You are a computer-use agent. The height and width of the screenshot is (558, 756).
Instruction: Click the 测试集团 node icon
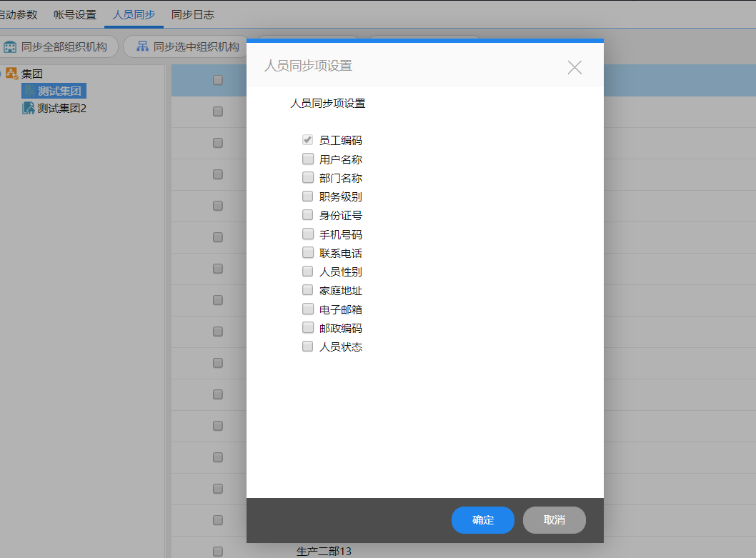click(29, 91)
